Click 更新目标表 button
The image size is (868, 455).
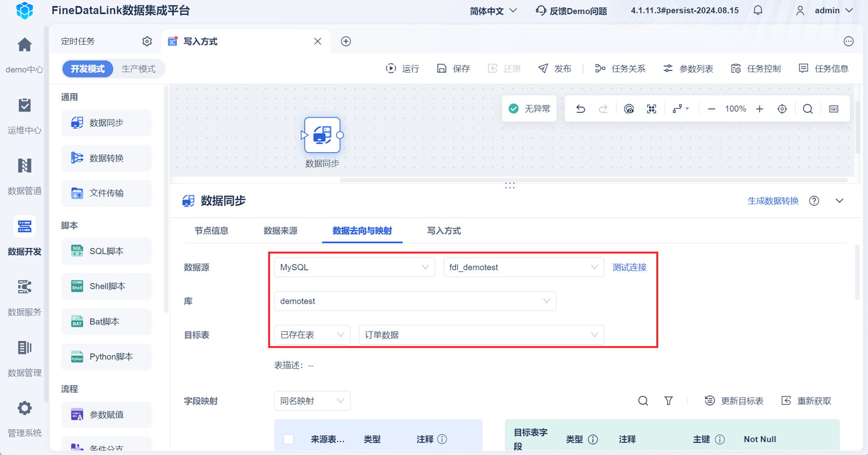pyautogui.click(x=734, y=401)
